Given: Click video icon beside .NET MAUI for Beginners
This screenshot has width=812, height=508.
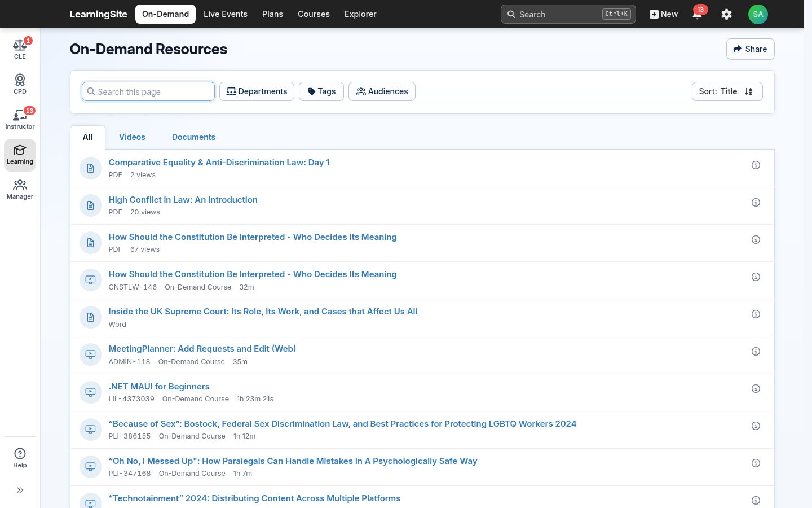Looking at the screenshot, I should tap(90, 392).
